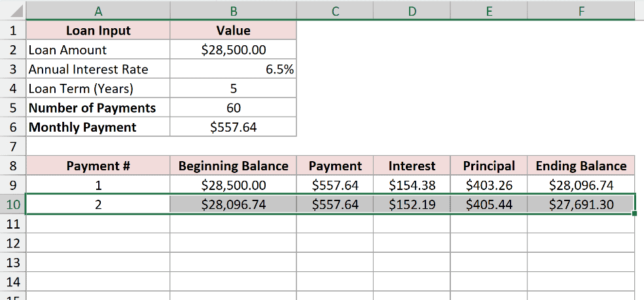Screen dimensions: 644x300
Task: Select the loan term value 5
Action: coord(233,88)
